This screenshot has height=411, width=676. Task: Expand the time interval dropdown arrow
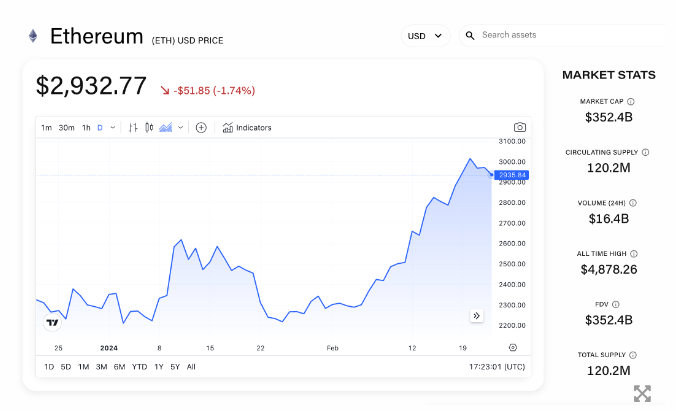(113, 128)
